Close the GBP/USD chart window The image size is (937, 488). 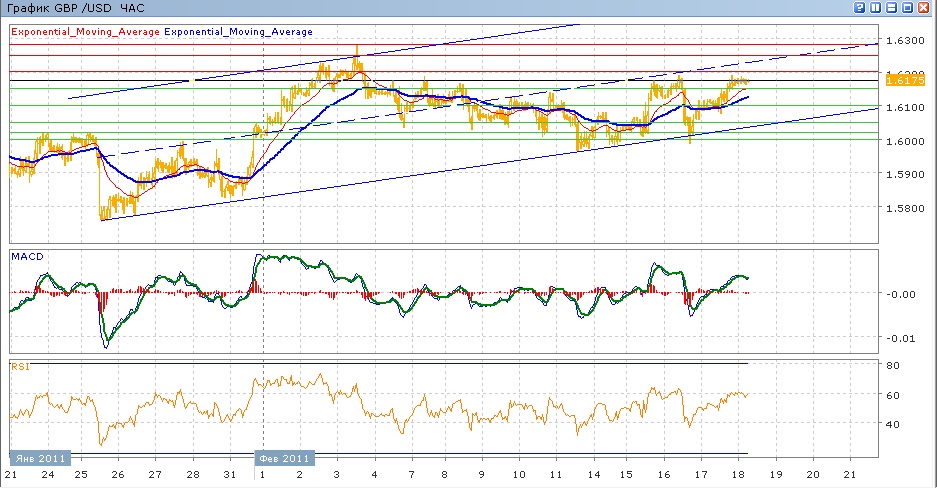tap(924, 7)
